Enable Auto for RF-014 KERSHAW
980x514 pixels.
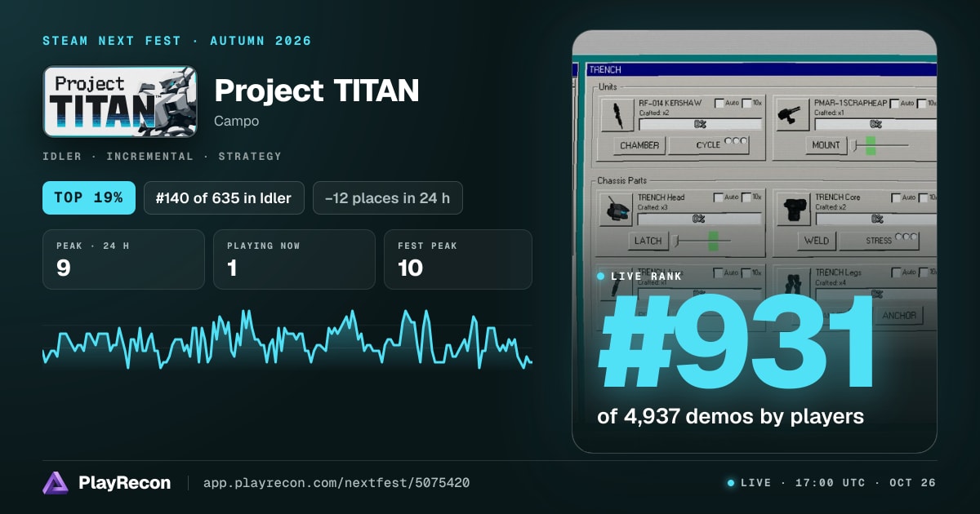(x=719, y=103)
